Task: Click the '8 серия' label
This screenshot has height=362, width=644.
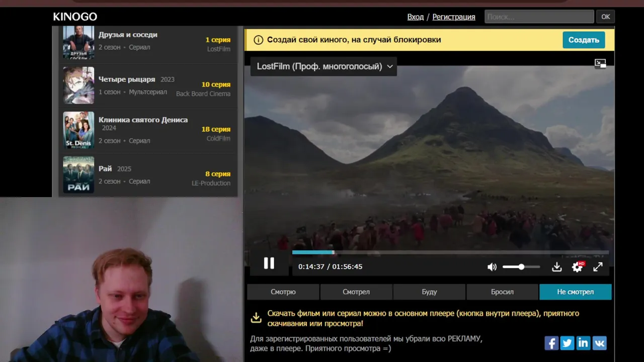Action: click(x=218, y=174)
